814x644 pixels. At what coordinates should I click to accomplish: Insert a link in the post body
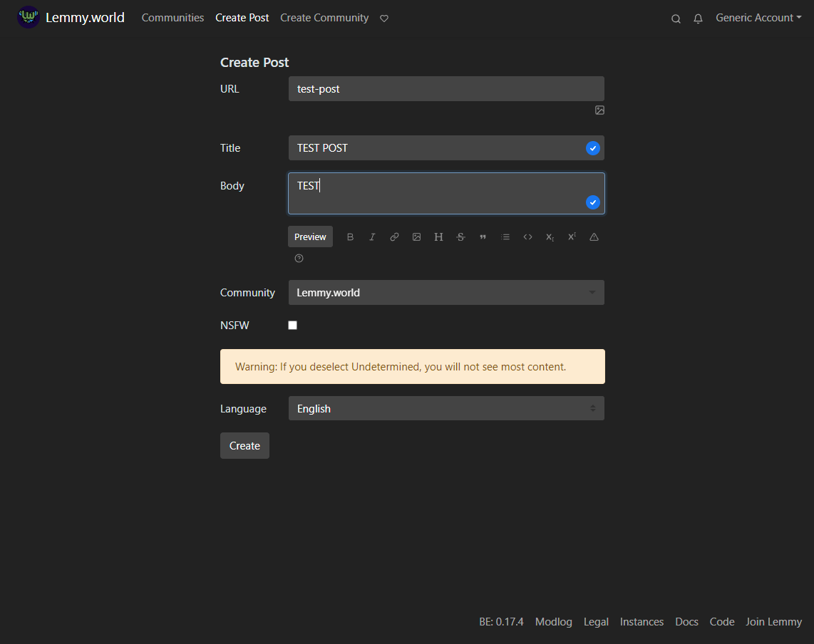(394, 237)
